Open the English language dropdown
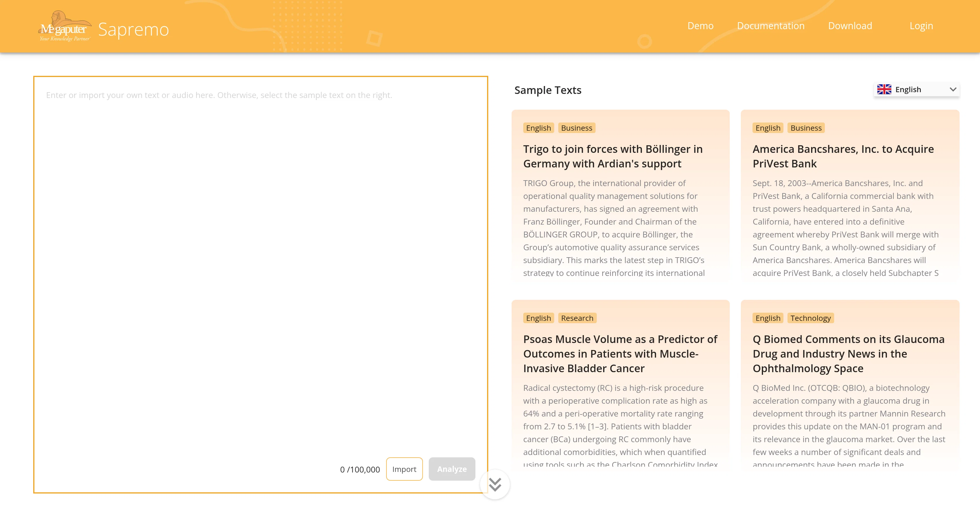 916,90
